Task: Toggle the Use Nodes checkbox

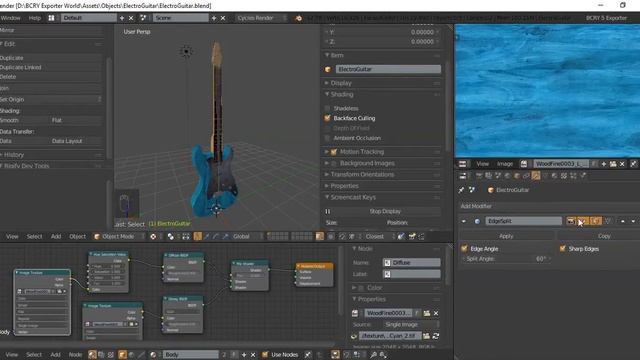Action: coord(265,355)
